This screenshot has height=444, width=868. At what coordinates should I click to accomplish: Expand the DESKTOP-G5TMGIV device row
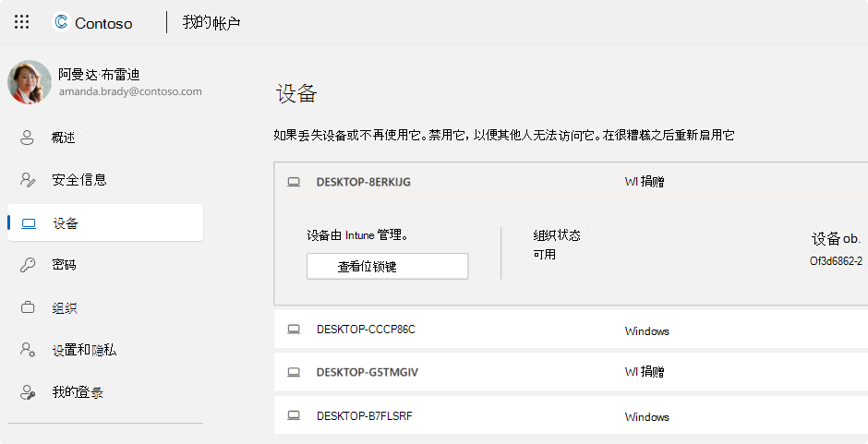pyautogui.click(x=571, y=372)
